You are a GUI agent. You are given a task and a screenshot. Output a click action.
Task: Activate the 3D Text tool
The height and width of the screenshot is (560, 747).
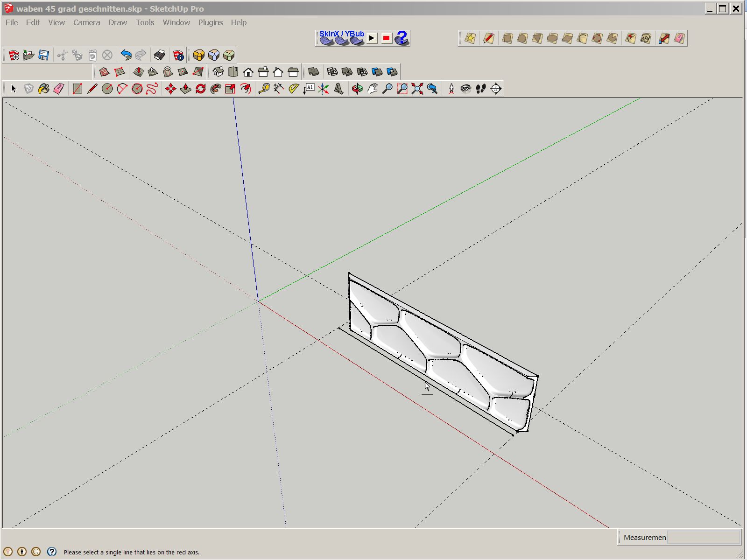click(x=338, y=89)
